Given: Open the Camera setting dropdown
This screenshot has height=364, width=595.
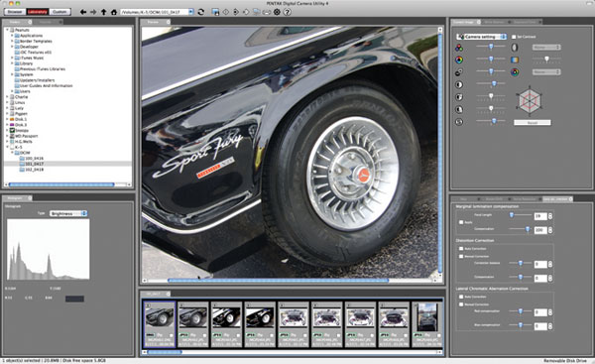Looking at the screenshot, I should 482,37.
